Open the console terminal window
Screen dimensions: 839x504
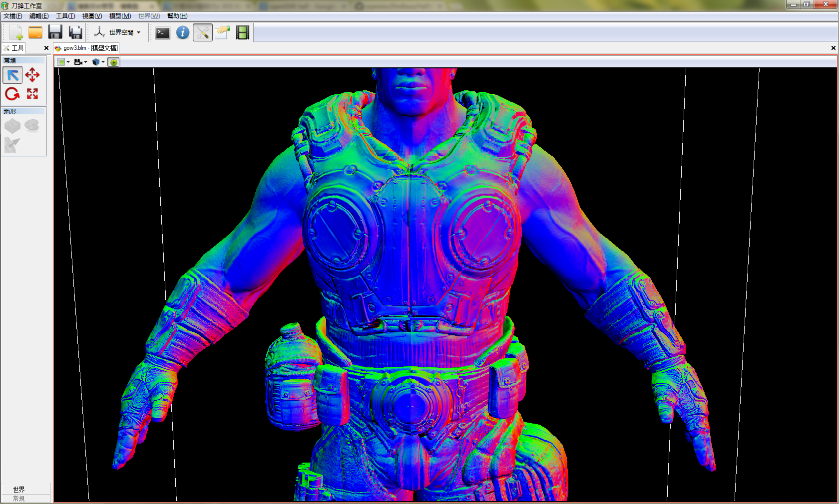click(x=163, y=33)
